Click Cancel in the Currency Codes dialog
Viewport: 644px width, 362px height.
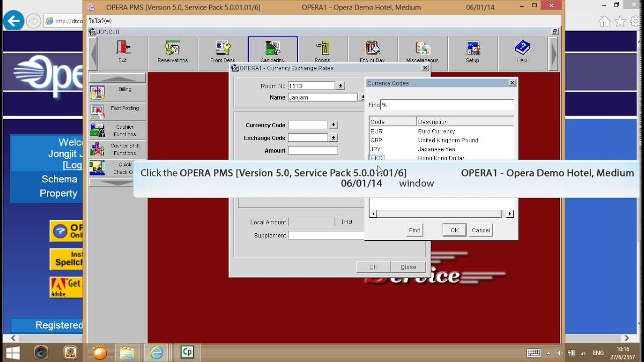(x=481, y=230)
